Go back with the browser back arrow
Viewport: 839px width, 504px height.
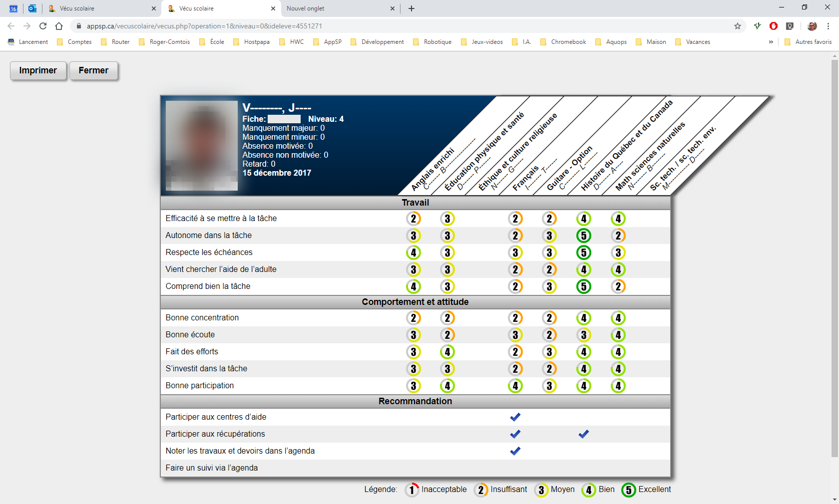[x=11, y=26]
